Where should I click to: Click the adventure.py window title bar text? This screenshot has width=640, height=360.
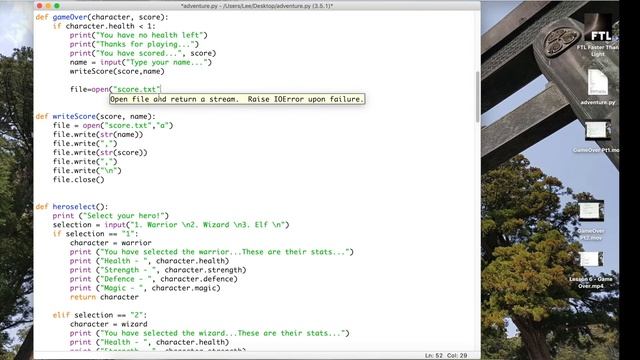click(257, 6)
